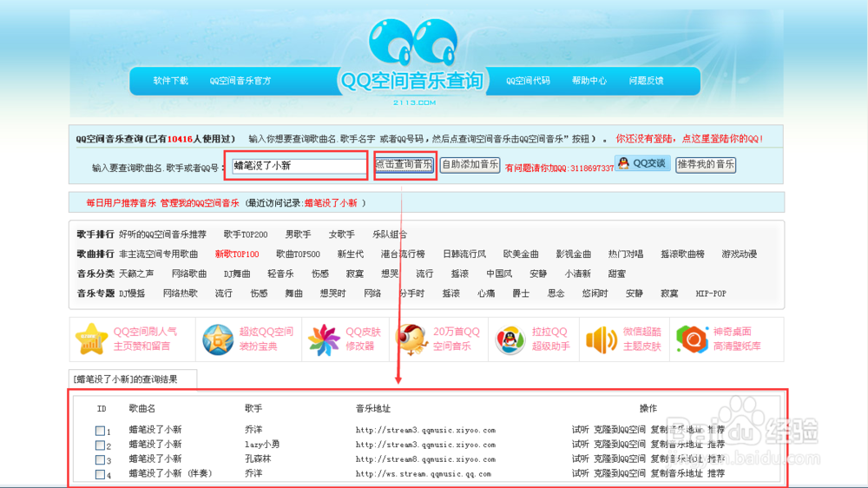Click the orange speaker WeChat icon
Viewport: 868px width, 488px height.
coord(602,340)
